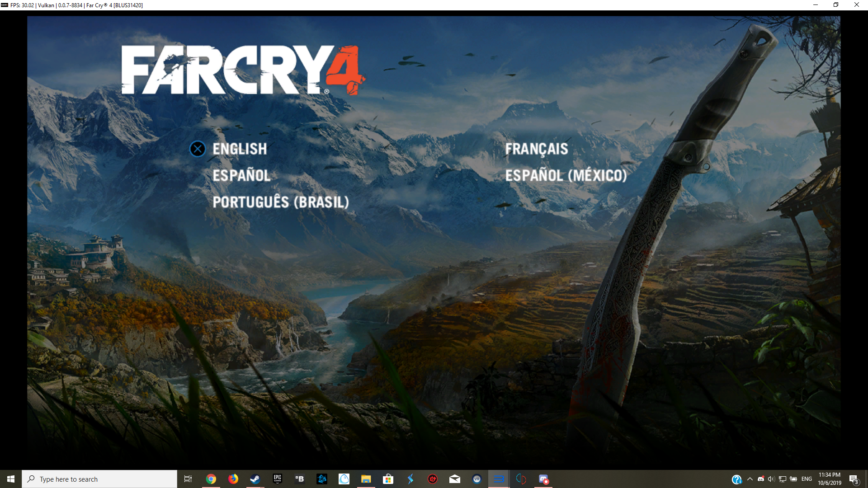Open Battle.net from the taskbar
868x488 pixels.
click(322, 479)
